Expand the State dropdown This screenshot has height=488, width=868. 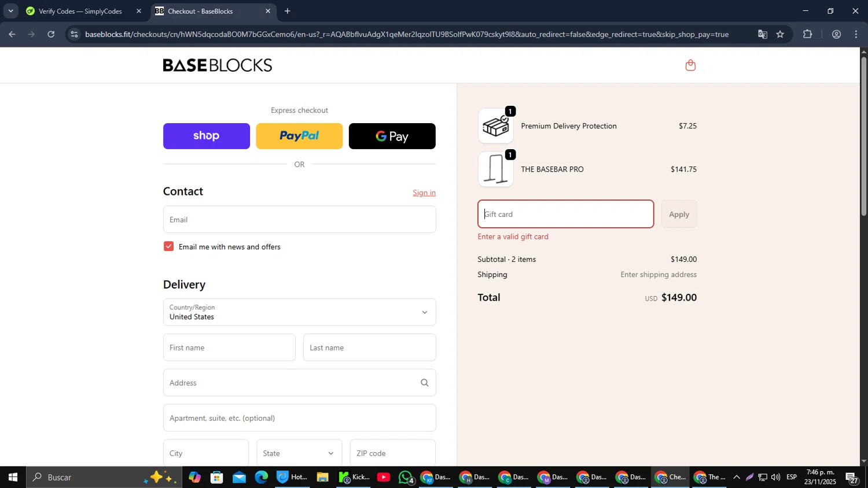pos(299,453)
